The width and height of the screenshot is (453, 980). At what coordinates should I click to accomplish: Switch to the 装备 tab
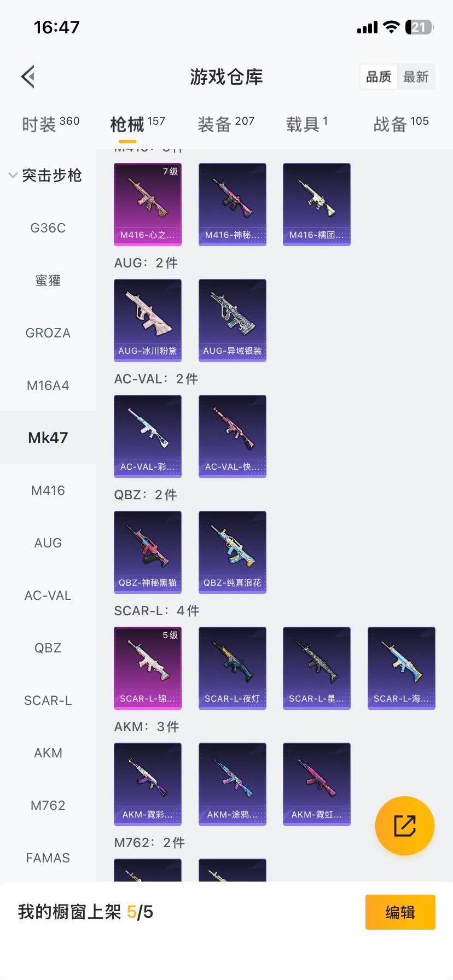coord(226,124)
